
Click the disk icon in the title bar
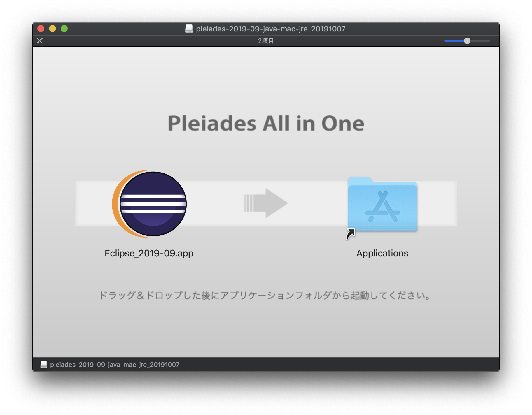pyautogui.click(x=189, y=29)
